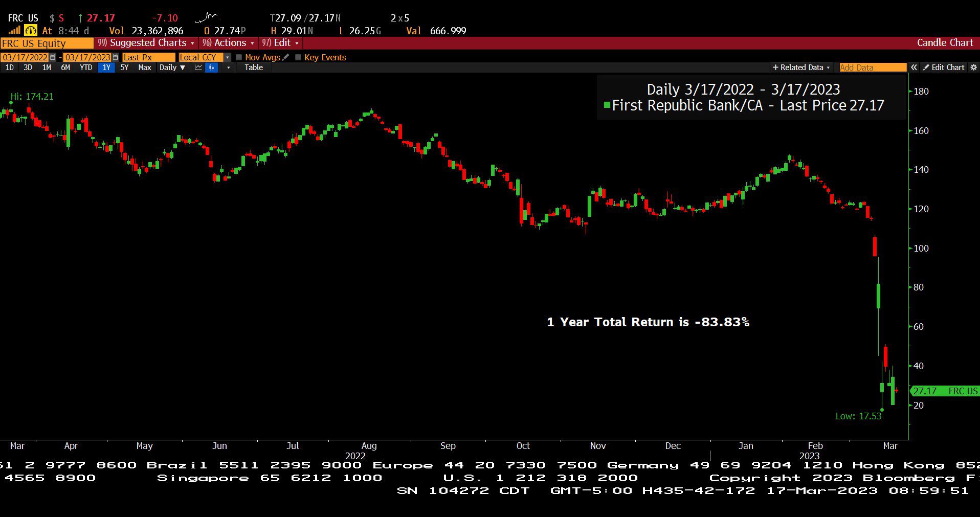Click the Last Px field

(x=148, y=57)
